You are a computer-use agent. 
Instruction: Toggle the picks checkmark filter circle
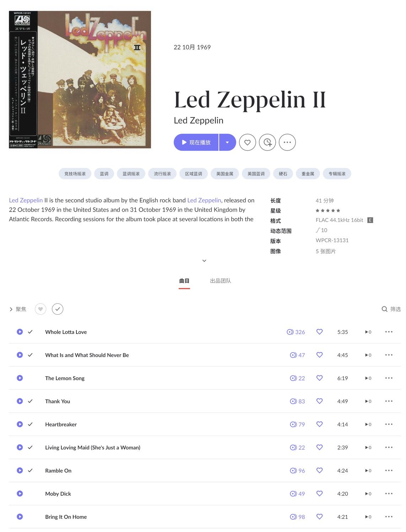click(58, 309)
